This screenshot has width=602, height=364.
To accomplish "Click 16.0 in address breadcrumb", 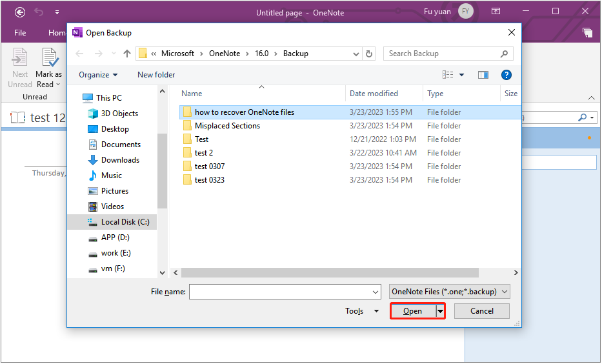I will (x=262, y=54).
